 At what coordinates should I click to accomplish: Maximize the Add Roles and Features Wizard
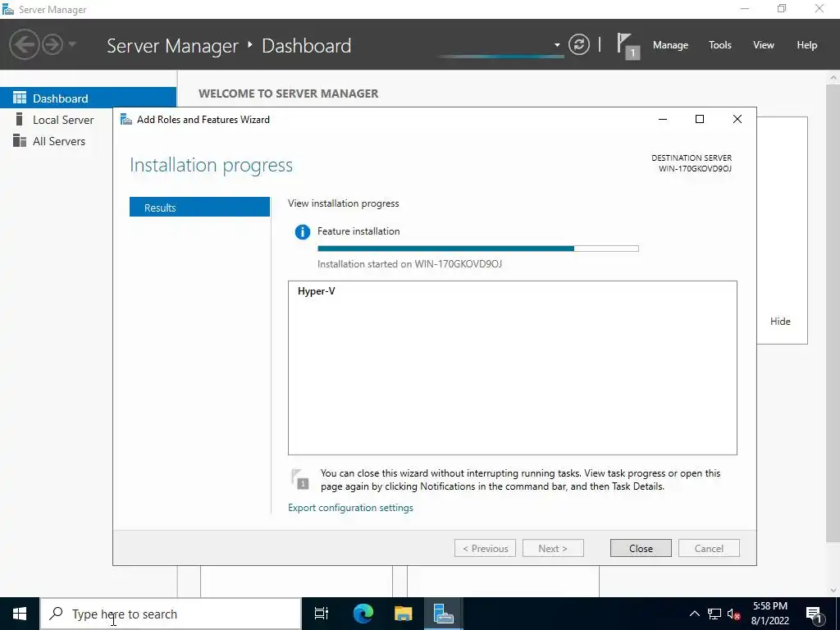tap(699, 119)
